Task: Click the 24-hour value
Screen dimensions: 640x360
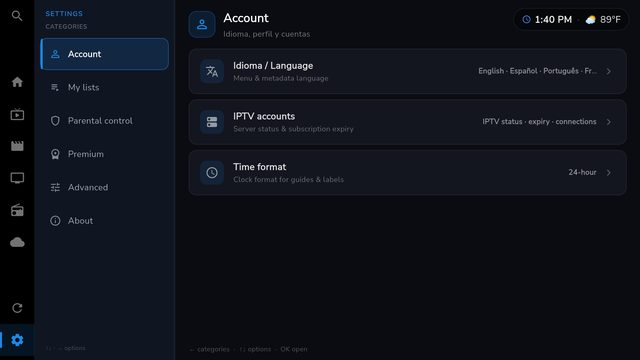Action: (582, 172)
